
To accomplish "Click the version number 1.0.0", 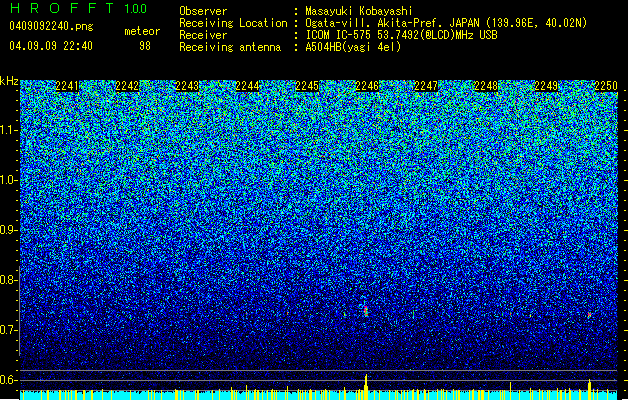I will click(136, 8).
